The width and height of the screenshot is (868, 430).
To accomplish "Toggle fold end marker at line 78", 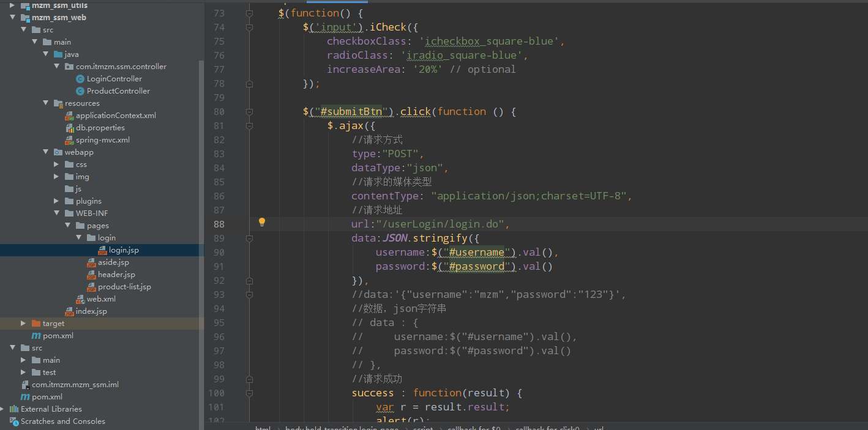I will pyautogui.click(x=249, y=83).
